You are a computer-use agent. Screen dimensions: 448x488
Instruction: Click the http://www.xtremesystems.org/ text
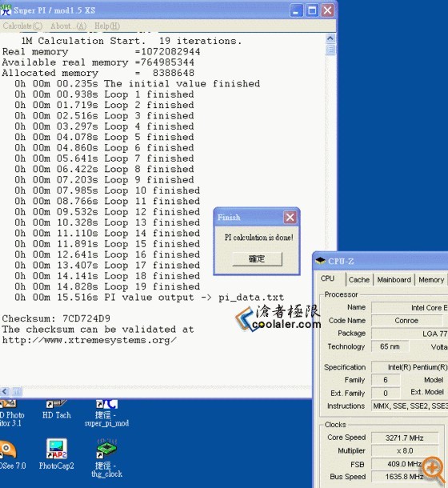click(90, 340)
